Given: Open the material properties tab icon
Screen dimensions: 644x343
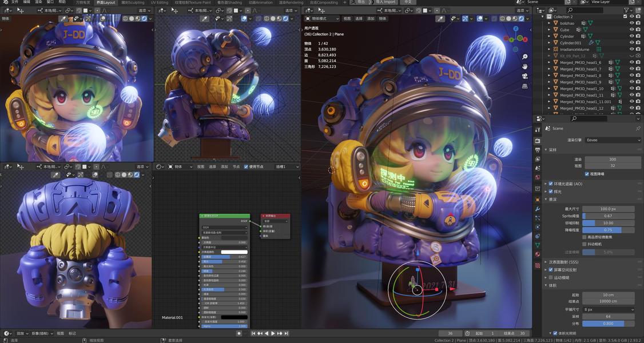Looking at the screenshot, I should point(538,254).
